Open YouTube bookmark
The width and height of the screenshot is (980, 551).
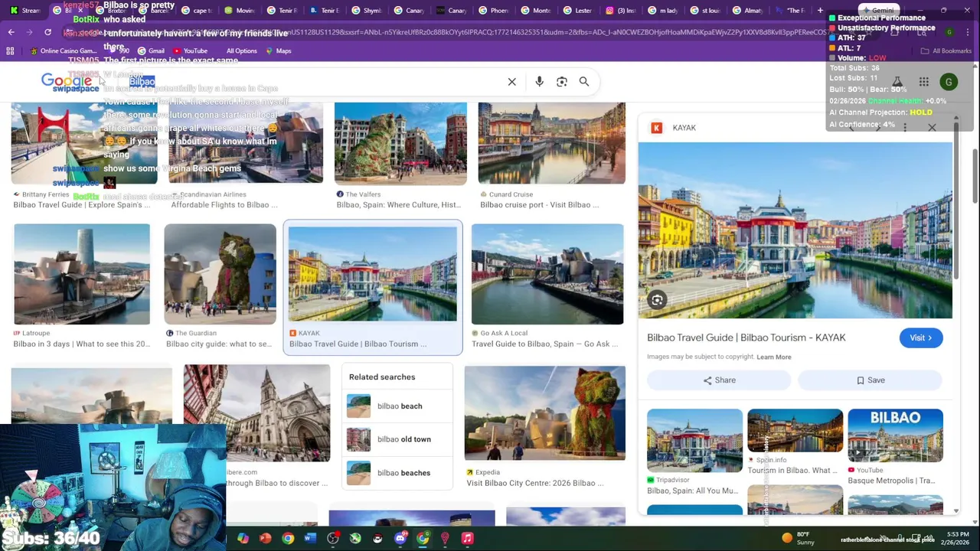click(189, 51)
